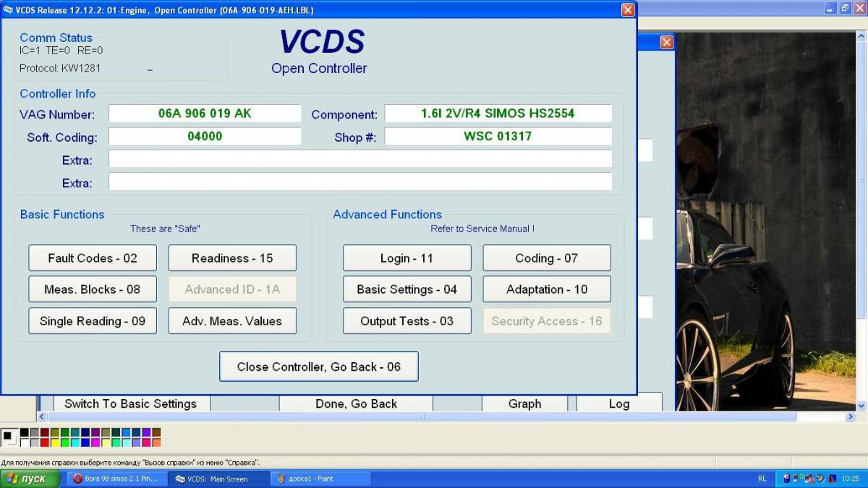The image size is (868, 488).
Task: Close the Paint window
Action: coord(859,8)
